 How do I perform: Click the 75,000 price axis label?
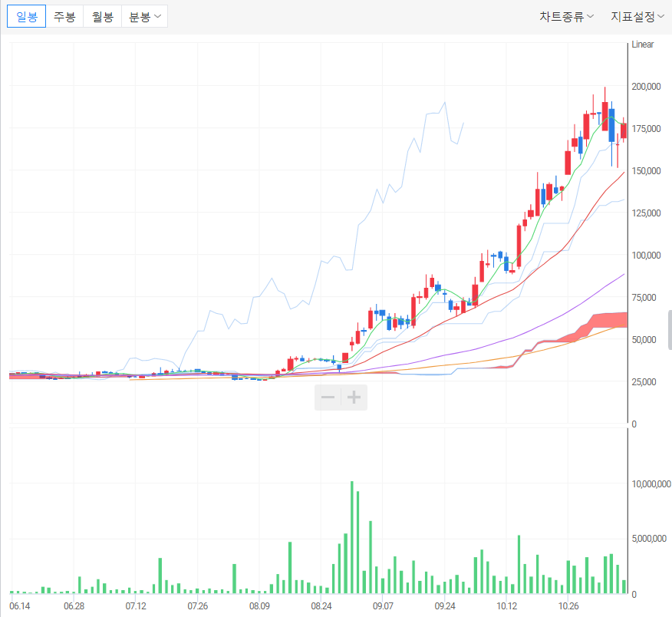[x=644, y=298]
